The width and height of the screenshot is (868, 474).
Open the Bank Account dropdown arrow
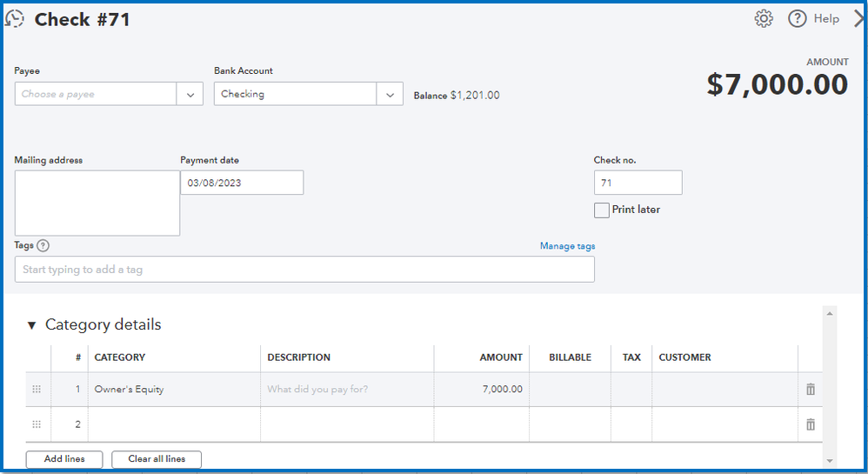[x=390, y=94]
